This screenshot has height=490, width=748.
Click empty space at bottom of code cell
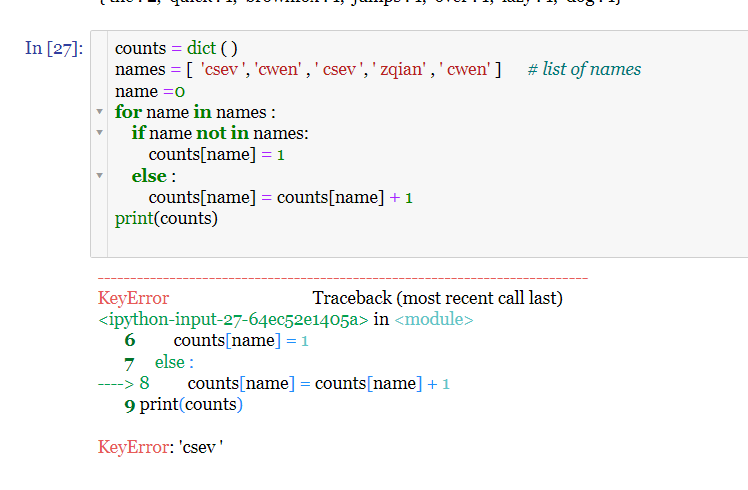tap(400, 242)
